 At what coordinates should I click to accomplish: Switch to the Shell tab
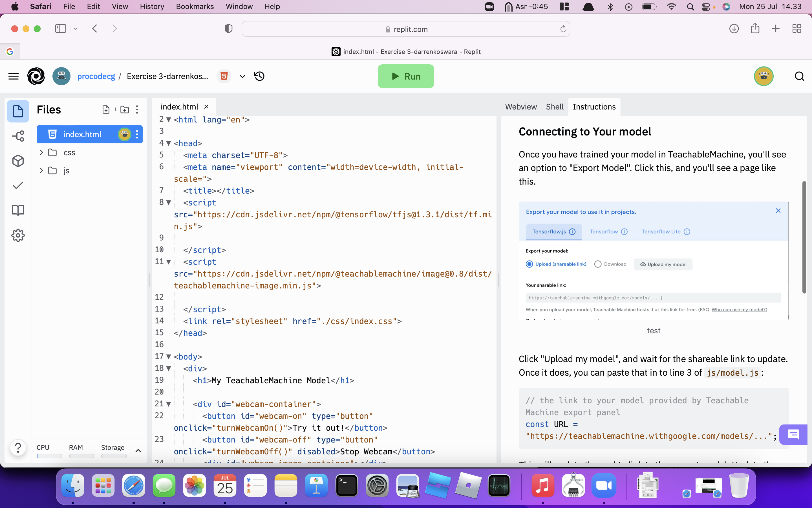555,107
